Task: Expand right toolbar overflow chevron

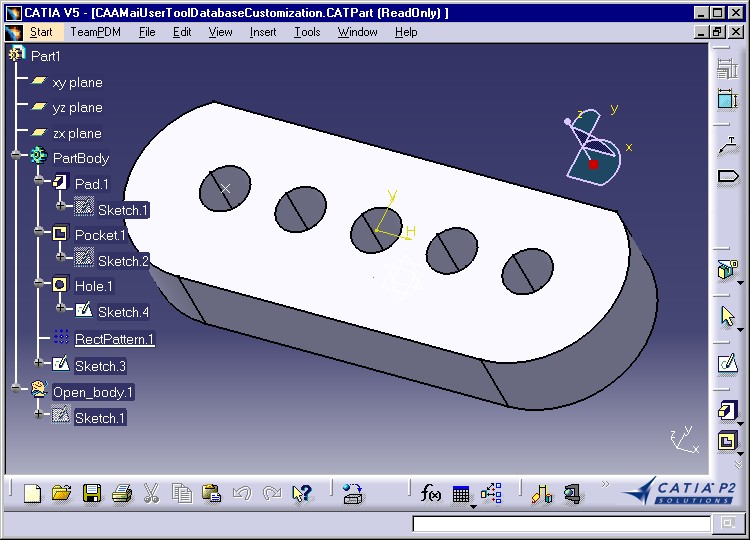Action: click(739, 464)
